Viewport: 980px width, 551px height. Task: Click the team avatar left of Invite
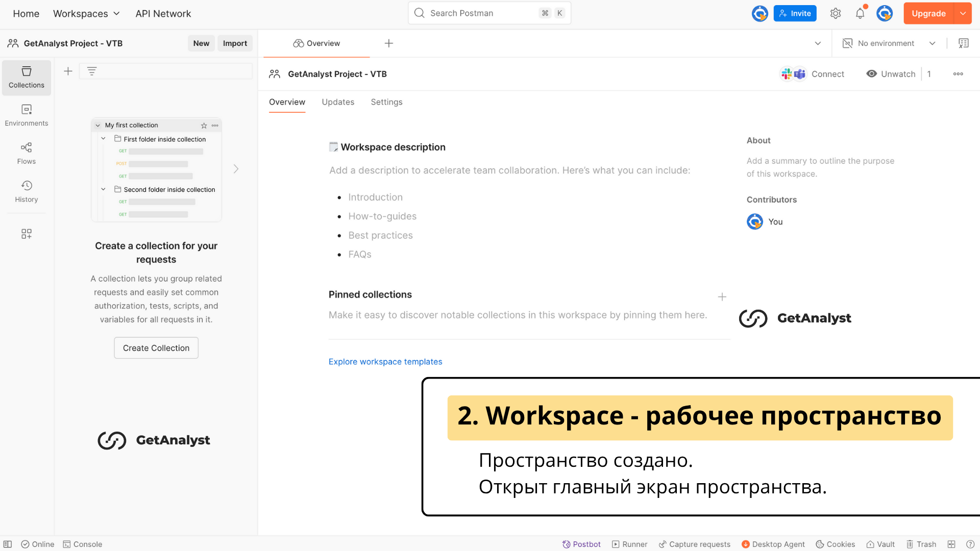(760, 13)
